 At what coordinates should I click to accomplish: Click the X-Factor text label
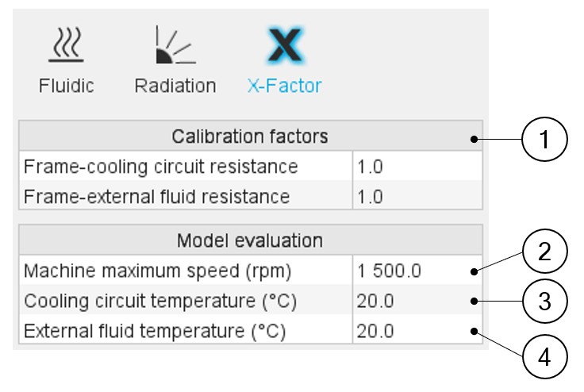[284, 86]
